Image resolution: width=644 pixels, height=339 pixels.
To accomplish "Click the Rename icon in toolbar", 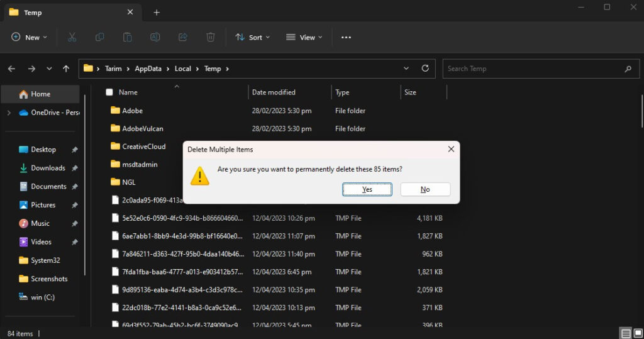I will coord(155,37).
